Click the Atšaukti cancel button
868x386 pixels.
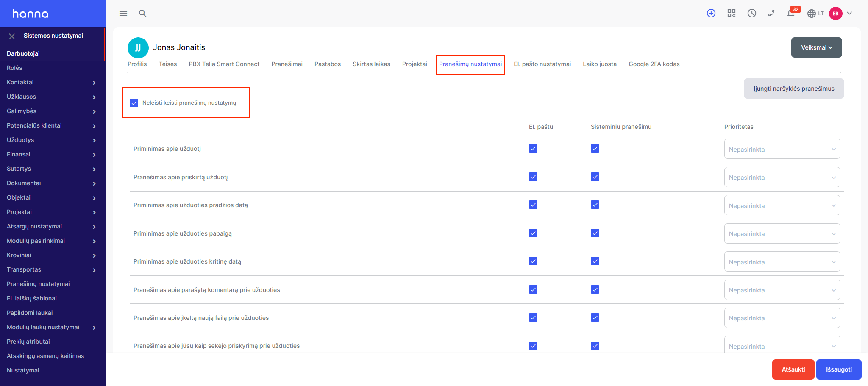793,369
